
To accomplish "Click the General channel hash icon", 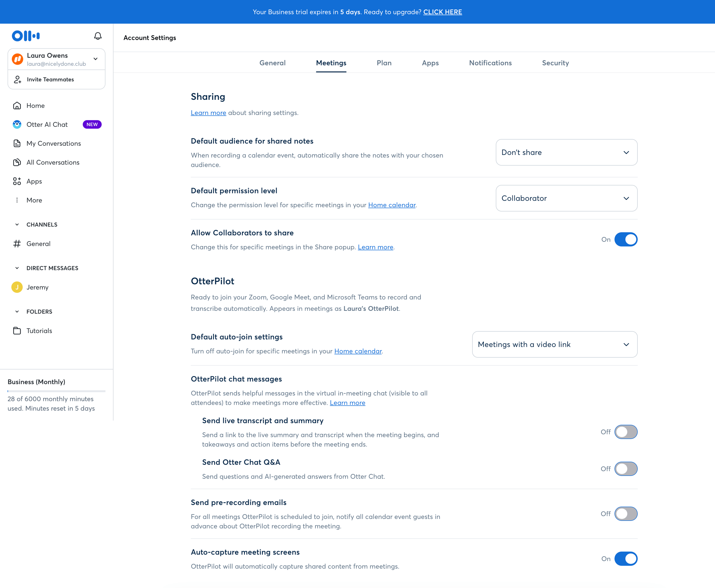I will click(x=17, y=244).
